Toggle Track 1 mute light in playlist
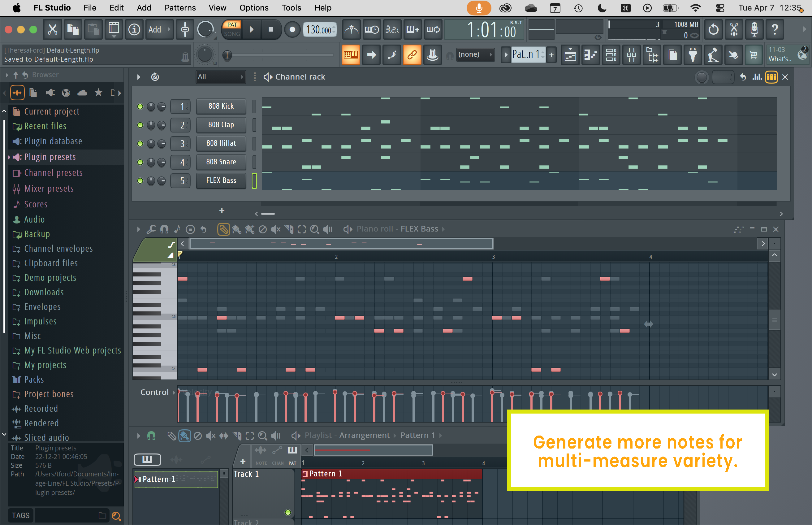This screenshot has width=812, height=525. [x=288, y=512]
